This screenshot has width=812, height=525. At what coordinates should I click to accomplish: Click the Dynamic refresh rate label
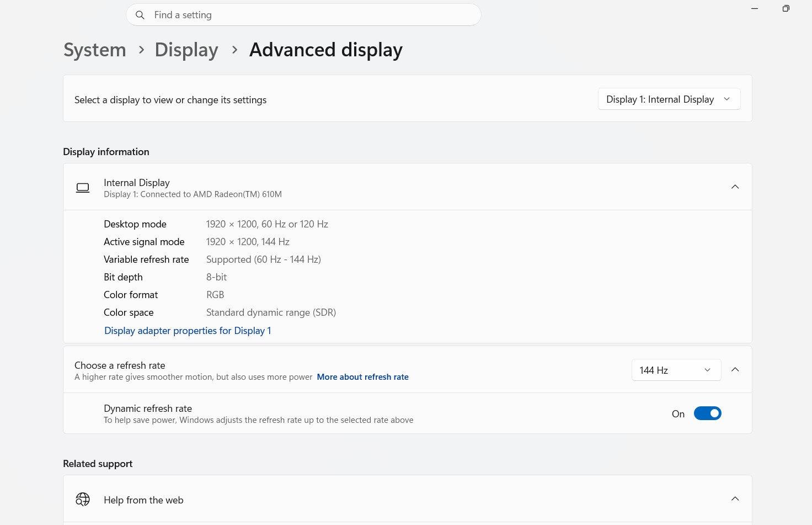[x=148, y=409]
